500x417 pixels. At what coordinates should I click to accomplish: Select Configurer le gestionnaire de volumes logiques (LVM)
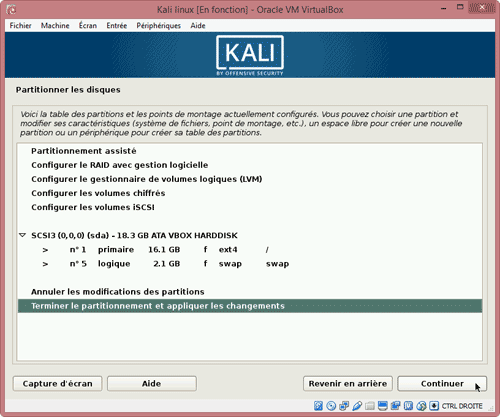point(250,179)
